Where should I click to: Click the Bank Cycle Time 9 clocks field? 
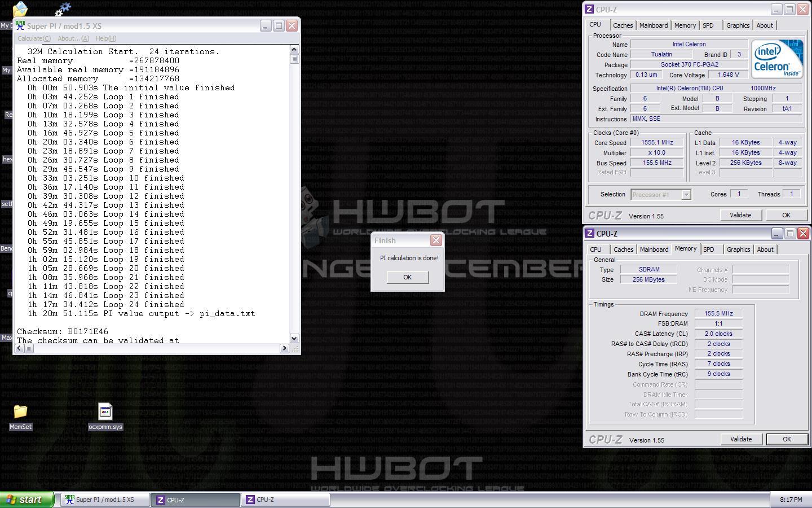(x=718, y=374)
